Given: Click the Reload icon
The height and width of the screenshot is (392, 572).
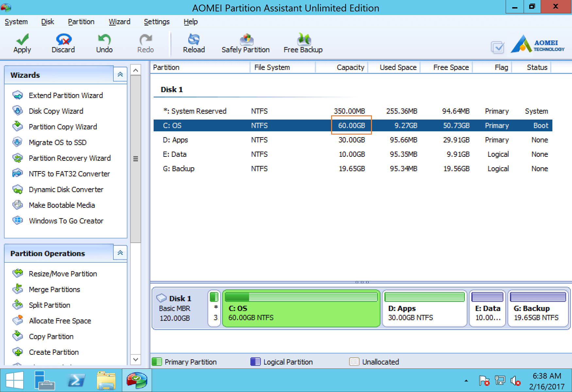Looking at the screenshot, I should click(x=193, y=39).
